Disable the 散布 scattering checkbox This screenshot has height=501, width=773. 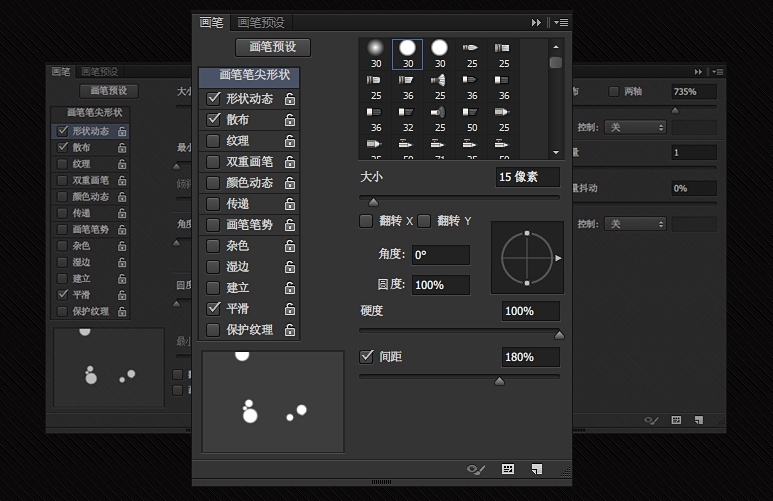[213, 120]
